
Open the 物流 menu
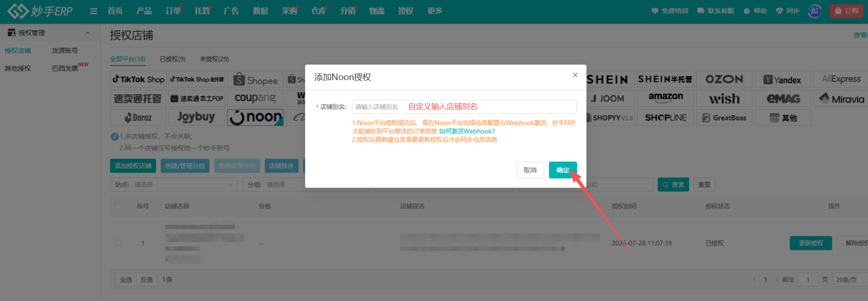377,11
